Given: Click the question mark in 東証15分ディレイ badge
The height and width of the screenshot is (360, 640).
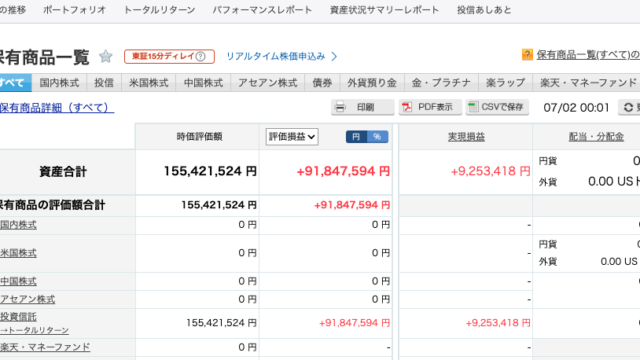Looking at the screenshot, I should 200,56.
